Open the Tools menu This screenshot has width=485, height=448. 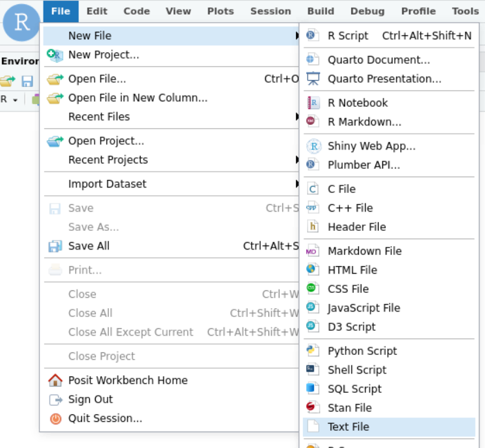pos(466,11)
